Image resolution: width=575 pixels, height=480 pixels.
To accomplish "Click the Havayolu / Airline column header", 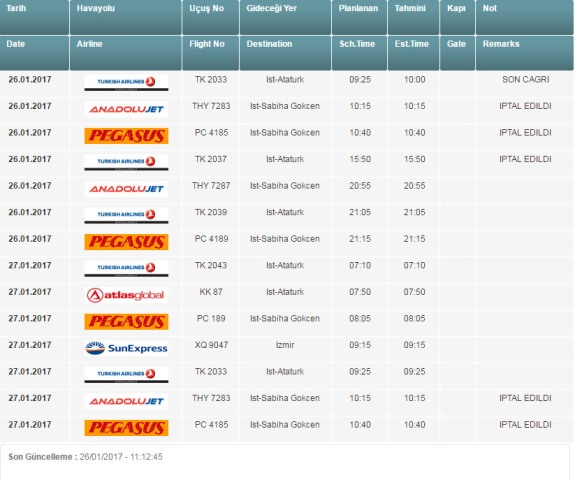I will pos(125,35).
